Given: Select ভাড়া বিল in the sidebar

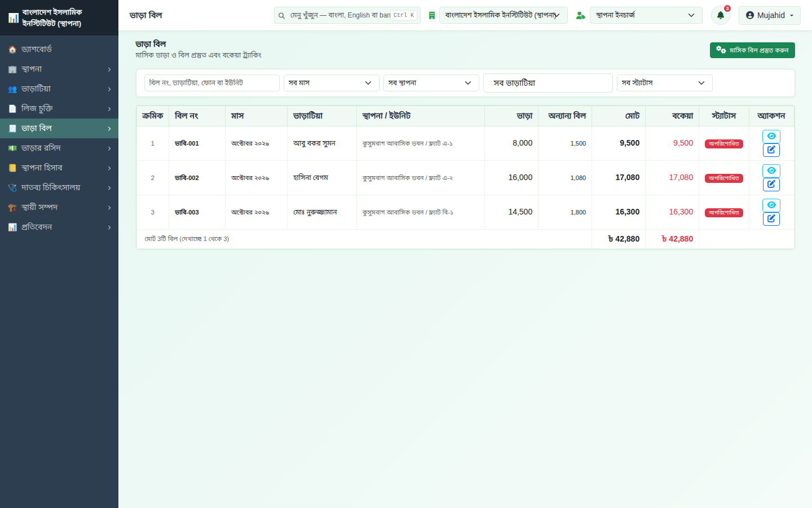Looking at the screenshot, I should point(59,128).
